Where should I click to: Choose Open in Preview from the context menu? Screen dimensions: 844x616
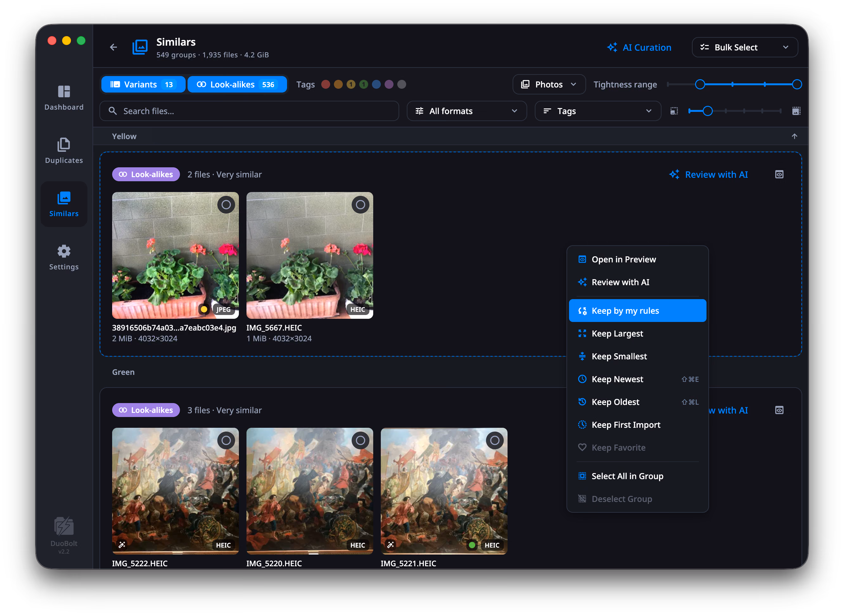637,260
